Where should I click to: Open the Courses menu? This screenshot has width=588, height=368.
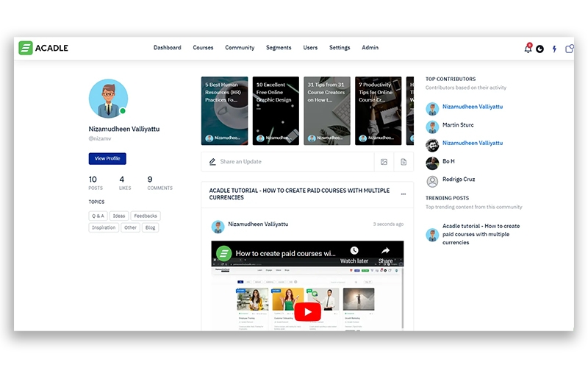203,48
